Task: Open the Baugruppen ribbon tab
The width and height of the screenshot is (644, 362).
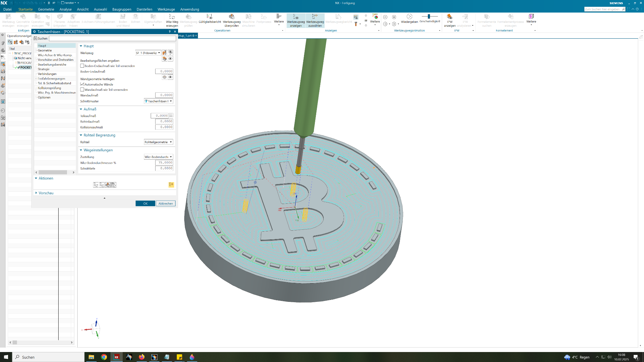Action: point(122,9)
